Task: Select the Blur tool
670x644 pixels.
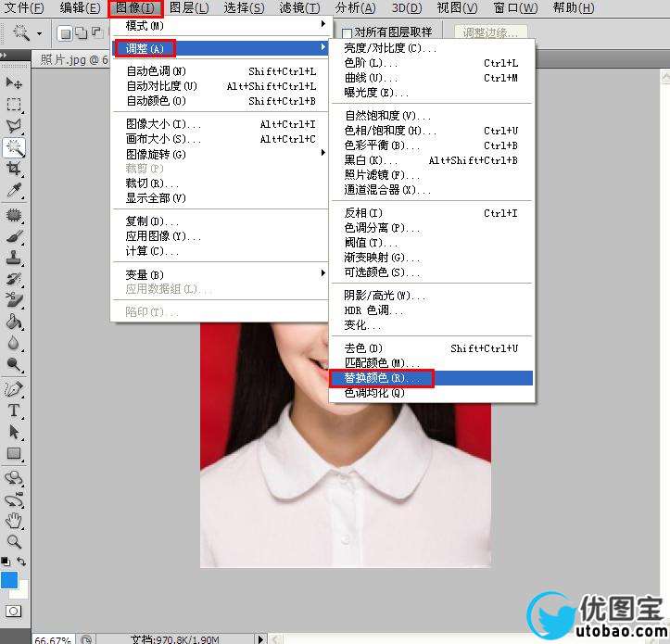Action: click(x=14, y=343)
